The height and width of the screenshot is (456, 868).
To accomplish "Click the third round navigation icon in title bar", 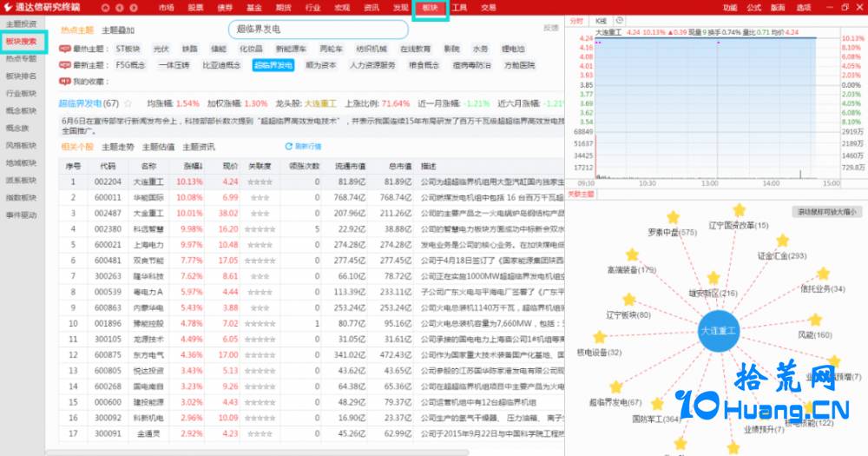I will [x=134, y=8].
